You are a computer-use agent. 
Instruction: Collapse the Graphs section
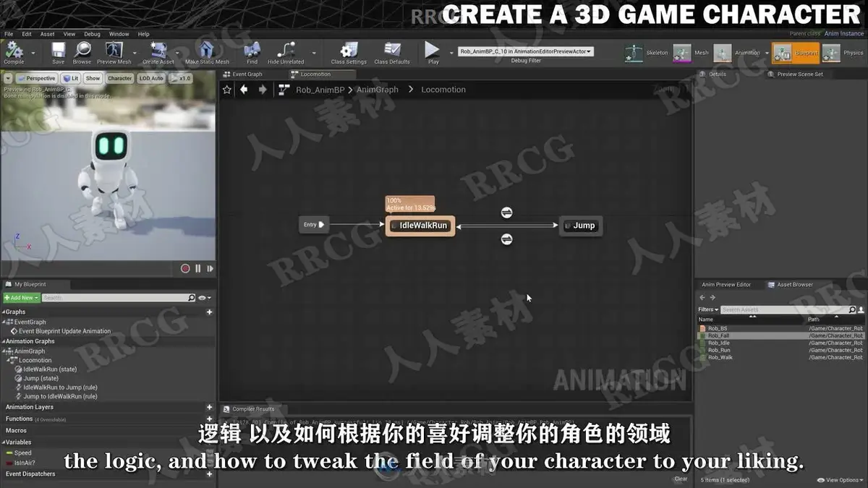(x=4, y=312)
